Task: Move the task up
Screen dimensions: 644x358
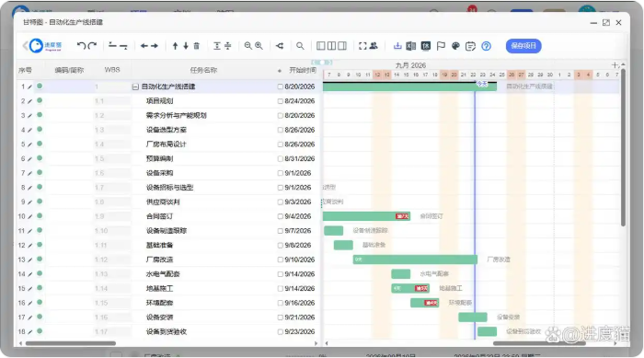Action: coord(176,46)
